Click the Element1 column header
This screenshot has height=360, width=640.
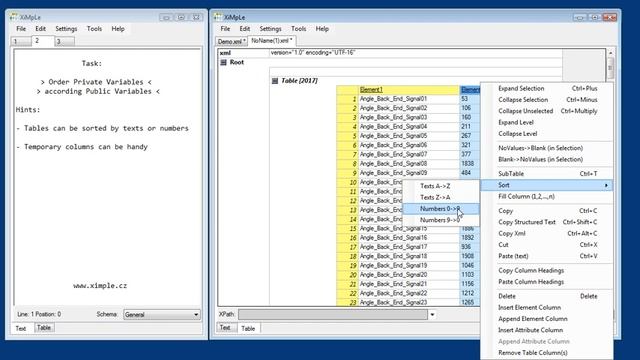click(x=409, y=90)
